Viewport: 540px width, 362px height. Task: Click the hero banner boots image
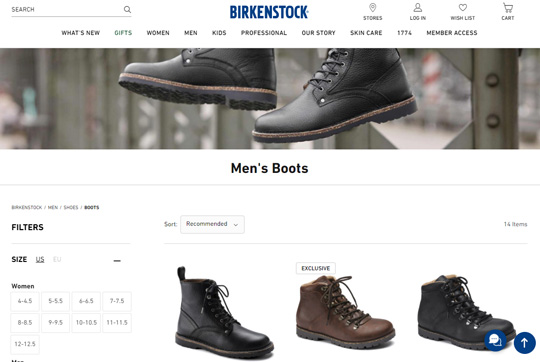click(270, 99)
